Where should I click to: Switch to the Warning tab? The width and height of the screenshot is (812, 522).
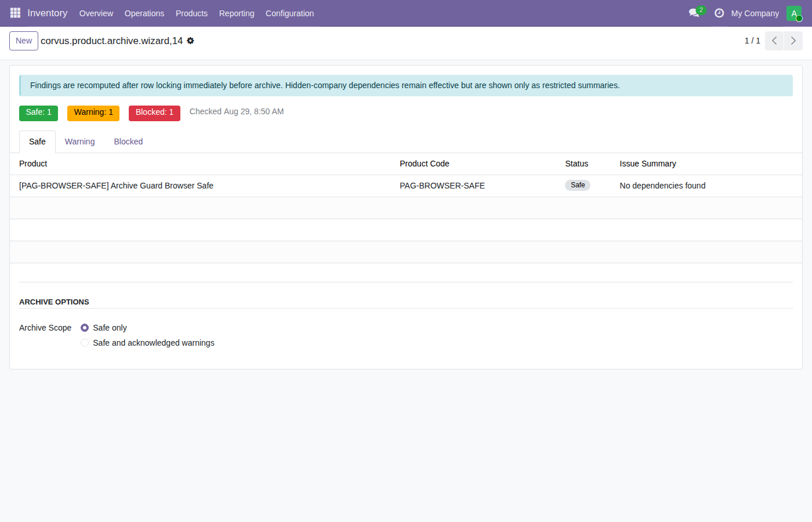[79, 142]
